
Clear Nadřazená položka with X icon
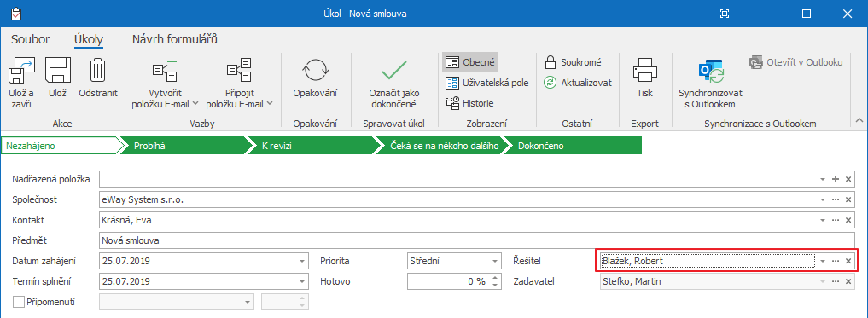[848, 179]
